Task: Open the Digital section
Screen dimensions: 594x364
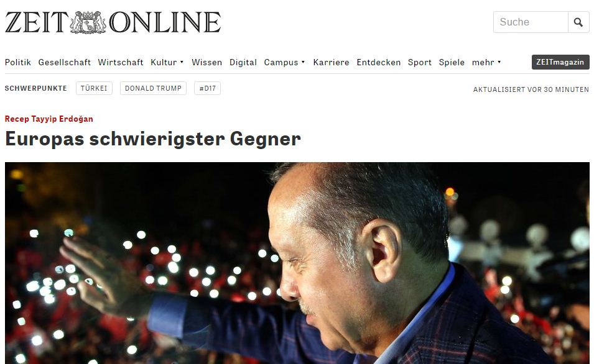Action: click(x=243, y=62)
